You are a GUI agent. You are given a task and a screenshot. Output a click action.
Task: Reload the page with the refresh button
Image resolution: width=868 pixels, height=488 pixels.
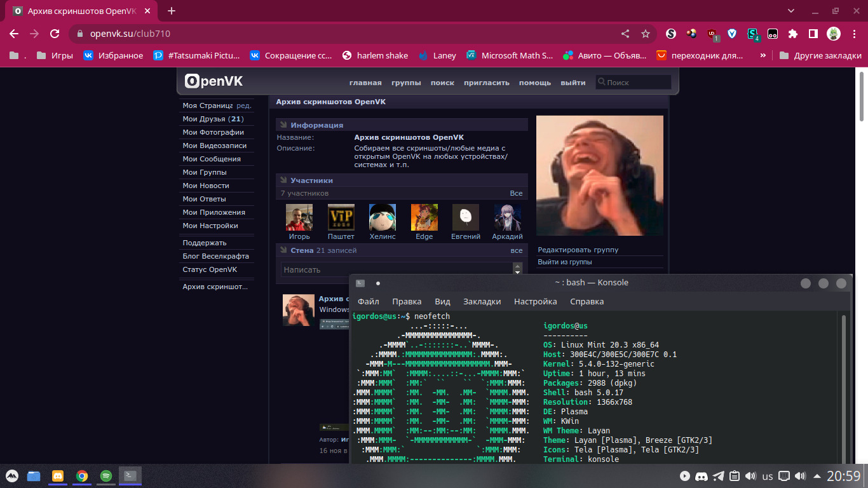55,34
